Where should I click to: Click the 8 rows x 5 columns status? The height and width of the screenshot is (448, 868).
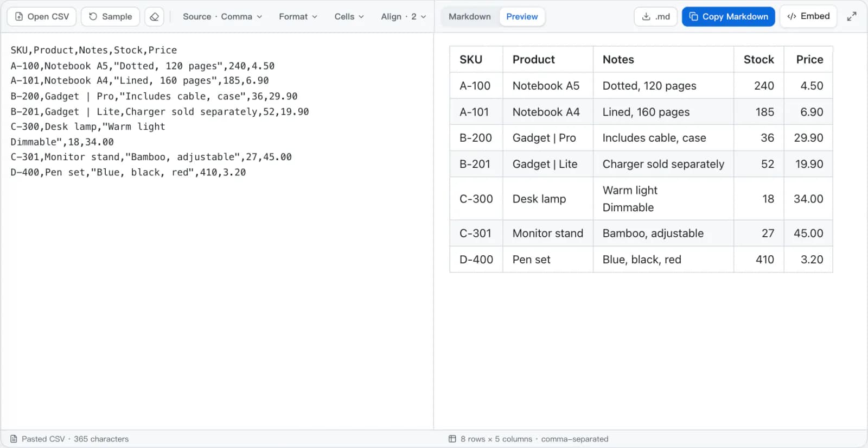click(528, 439)
